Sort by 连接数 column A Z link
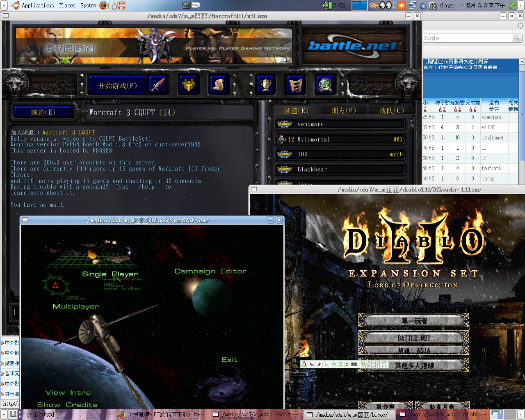The image size is (525, 420). [457, 109]
